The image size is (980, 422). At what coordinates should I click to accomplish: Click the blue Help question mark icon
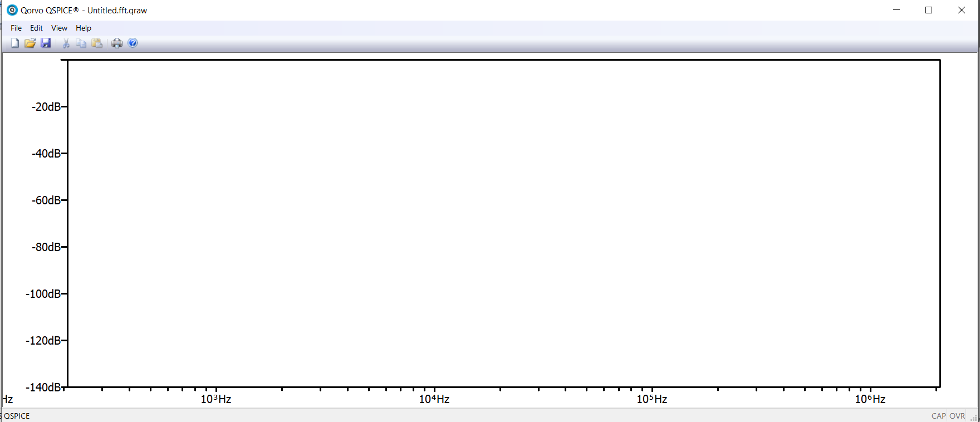point(133,43)
